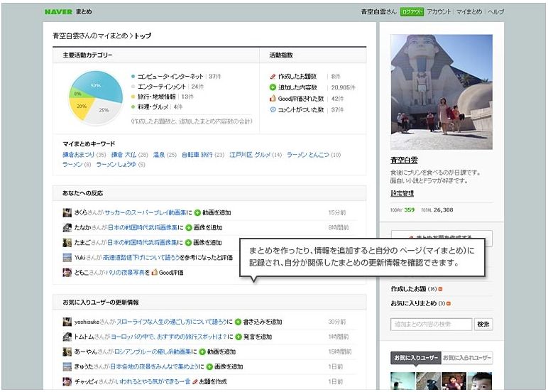Click the NAVER まとめ logo
This screenshot has width=548, height=392.
point(68,11)
